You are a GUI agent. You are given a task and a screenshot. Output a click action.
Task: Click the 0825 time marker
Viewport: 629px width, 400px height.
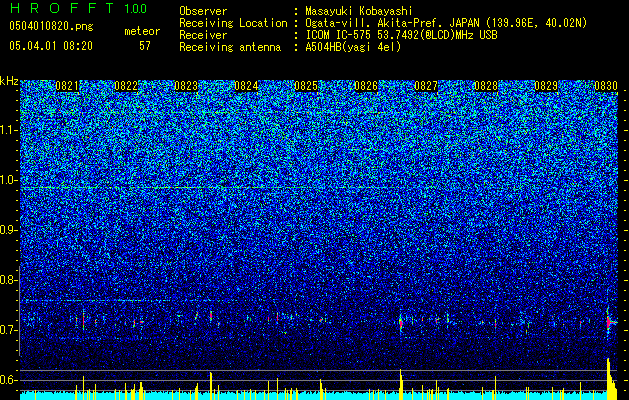pyautogui.click(x=306, y=86)
